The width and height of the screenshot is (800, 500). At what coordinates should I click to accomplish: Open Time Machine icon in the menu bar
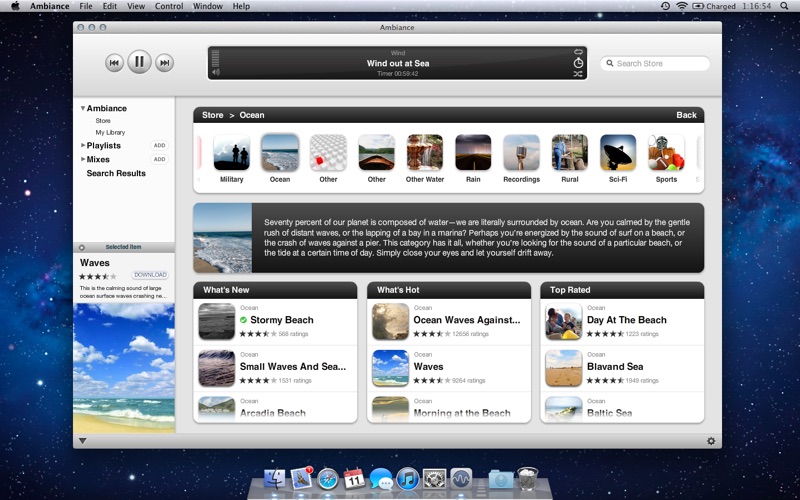click(x=665, y=6)
